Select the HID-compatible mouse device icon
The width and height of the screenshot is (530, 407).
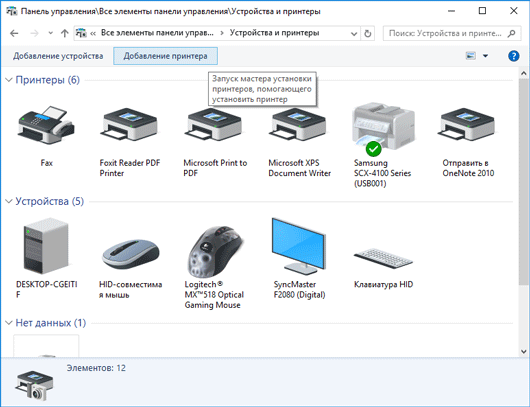(x=130, y=254)
